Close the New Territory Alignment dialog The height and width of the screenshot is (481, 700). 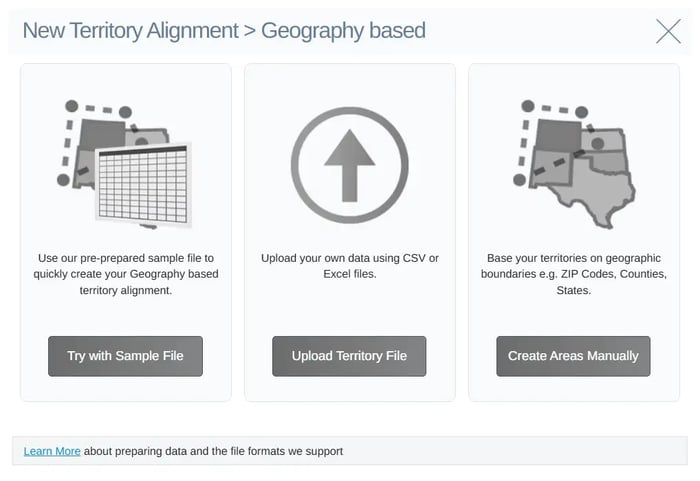(x=668, y=31)
